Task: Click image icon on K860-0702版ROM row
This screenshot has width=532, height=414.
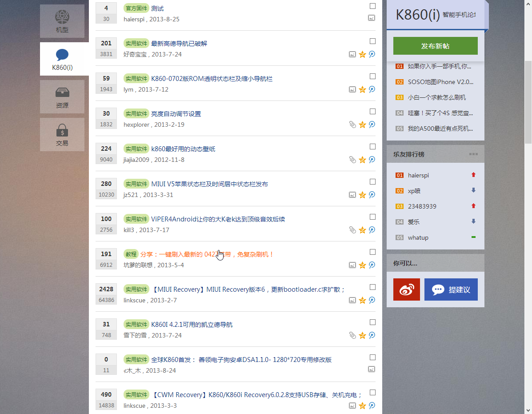Action: pos(352,89)
